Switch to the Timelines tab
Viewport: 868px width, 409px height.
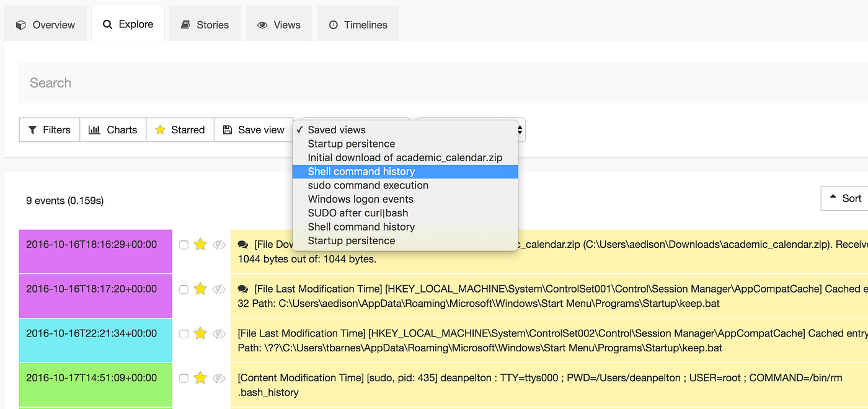click(358, 25)
